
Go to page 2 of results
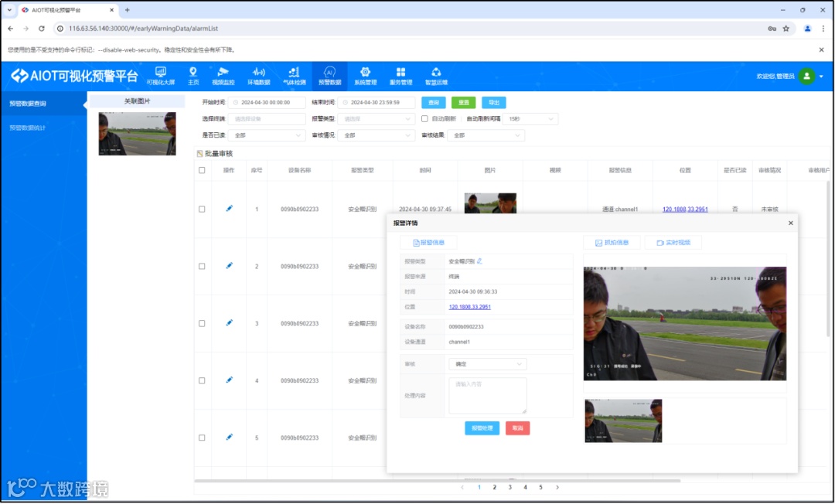point(494,487)
